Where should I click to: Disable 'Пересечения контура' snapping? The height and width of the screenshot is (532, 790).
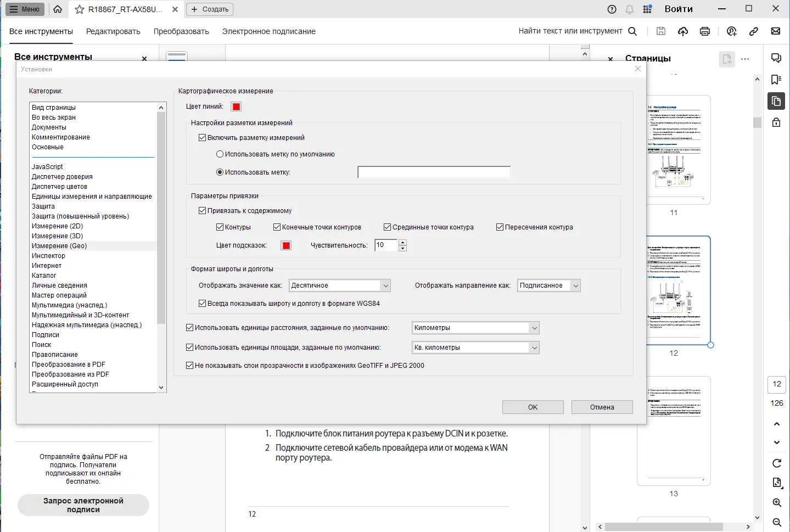tap(500, 226)
